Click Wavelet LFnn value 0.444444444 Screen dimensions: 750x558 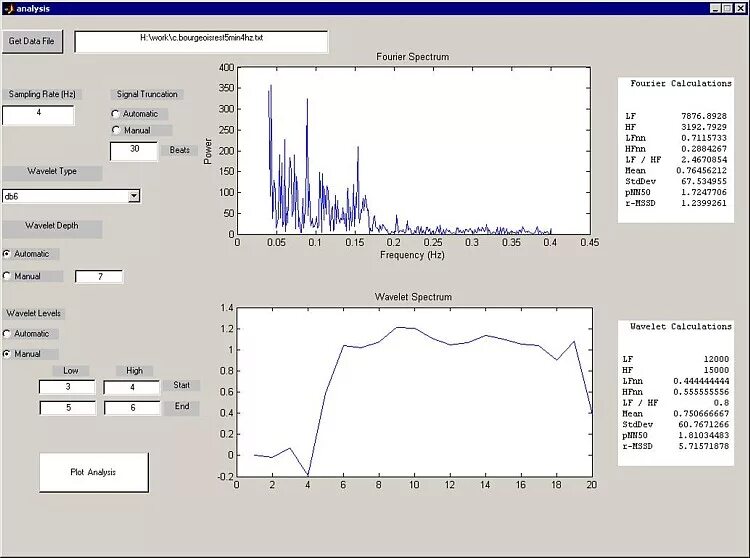[x=701, y=381]
